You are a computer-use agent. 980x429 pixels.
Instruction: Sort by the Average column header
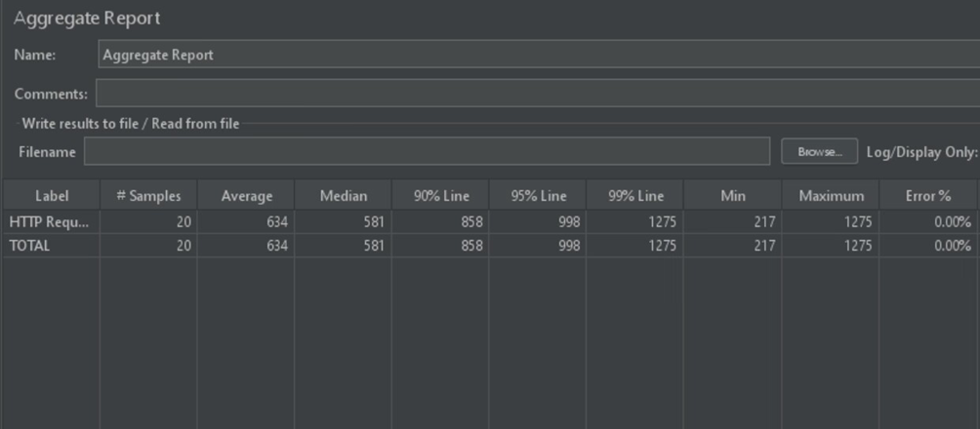point(246,196)
